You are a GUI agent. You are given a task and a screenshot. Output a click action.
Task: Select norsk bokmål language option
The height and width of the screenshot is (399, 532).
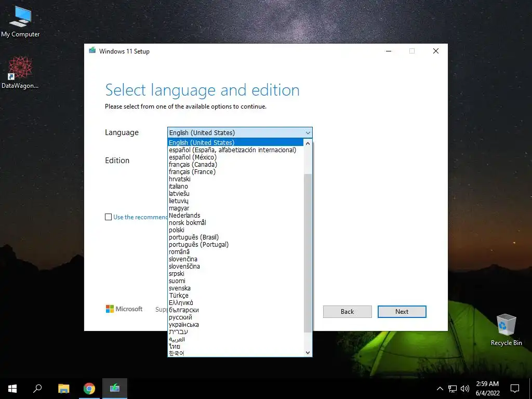pyautogui.click(x=235, y=222)
